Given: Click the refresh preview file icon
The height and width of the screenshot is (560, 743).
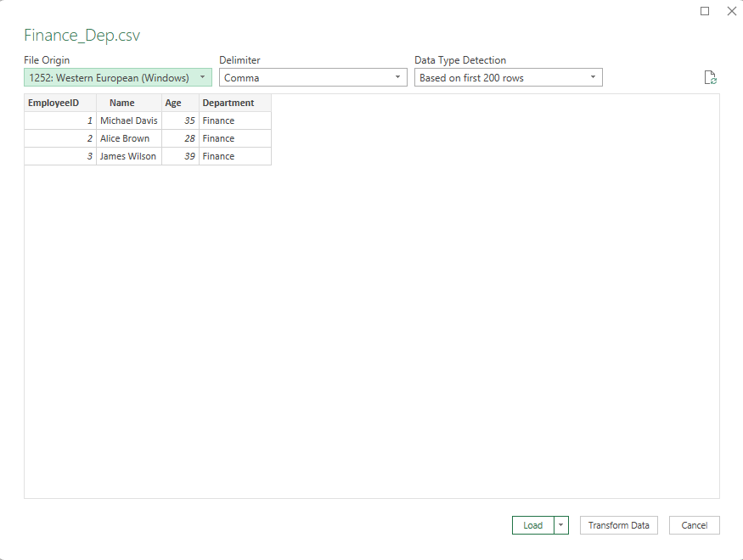Looking at the screenshot, I should coord(710,77).
